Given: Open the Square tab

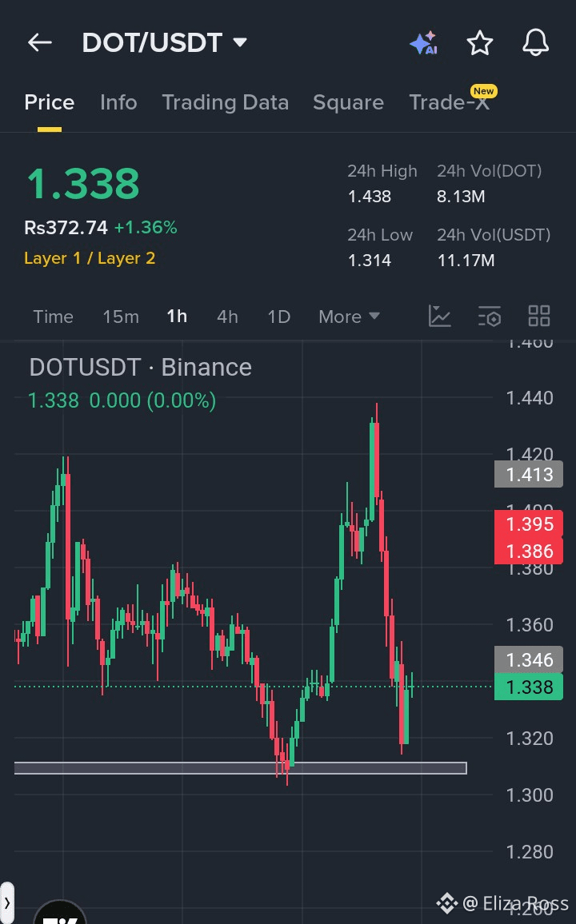Looking at the screenshot, I should pos(349,102).
